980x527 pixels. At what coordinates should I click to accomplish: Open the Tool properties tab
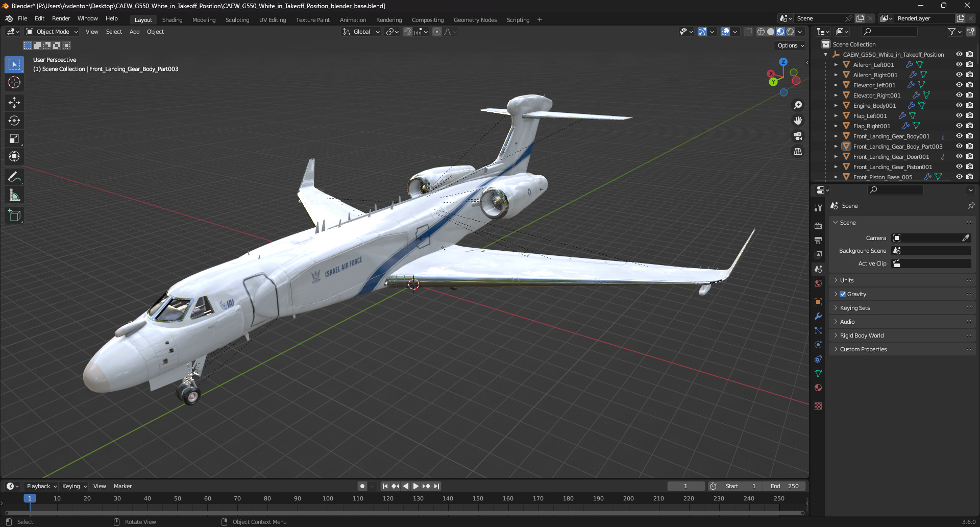click(x=818, y=208)
